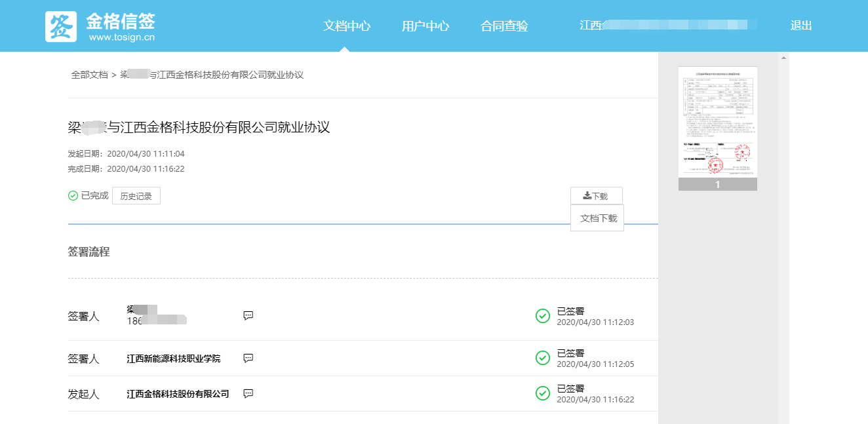Navigate to 全部文档 breadcrumb link
Viewport: 868px width, 424px height.
tap(89, 75)
